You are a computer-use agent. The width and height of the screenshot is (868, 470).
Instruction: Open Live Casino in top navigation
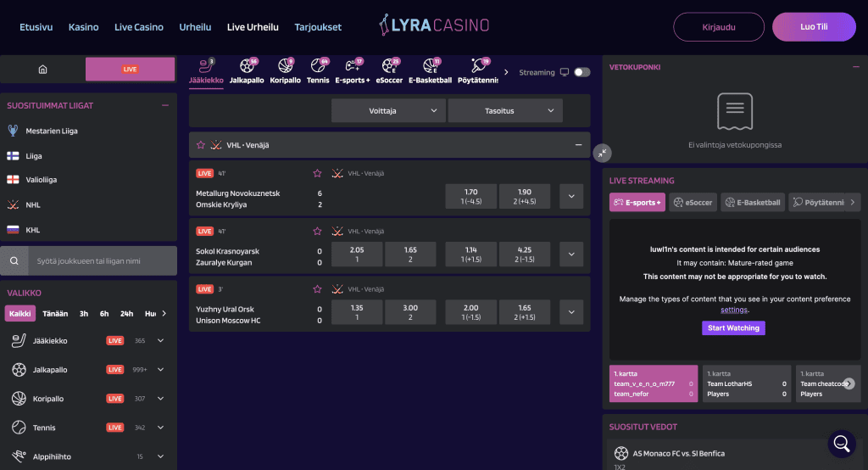(x=139, y=26)
